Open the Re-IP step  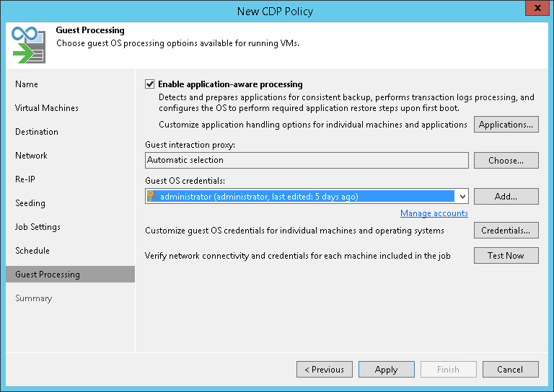pos(25,179)
